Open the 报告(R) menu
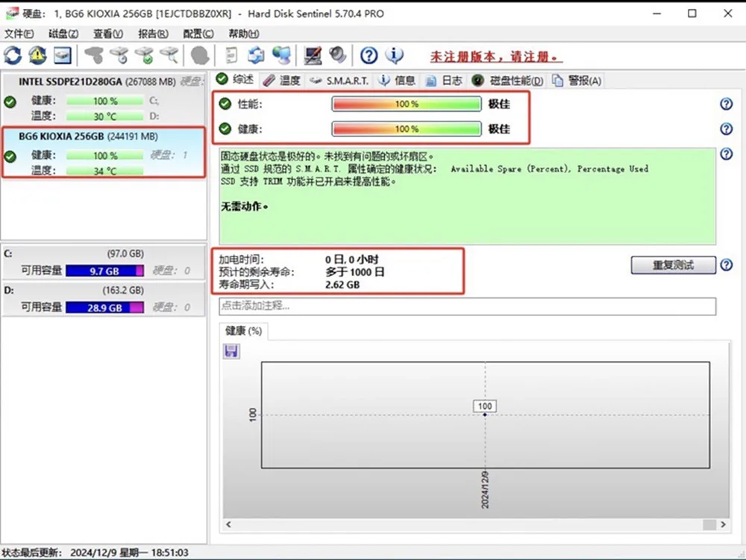 click(x=153, y=34)
